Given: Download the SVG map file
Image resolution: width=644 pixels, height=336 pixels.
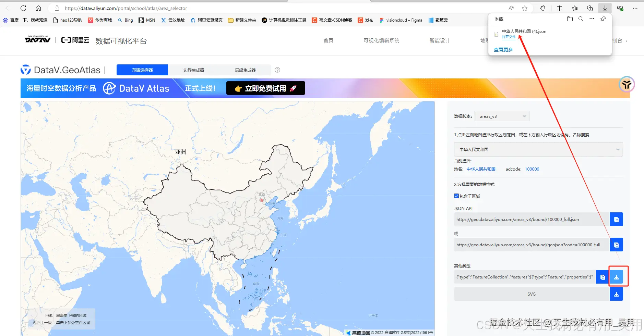Looking at the screenshot, I should coord(616,294).
